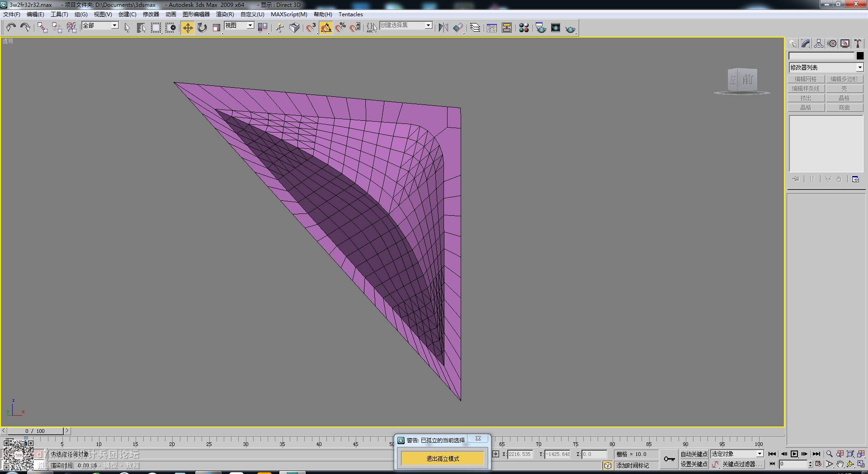Screen dimensions: 868x474
Task: Open the reference coordinate system dropdown 视图
Action: point(239,25)
